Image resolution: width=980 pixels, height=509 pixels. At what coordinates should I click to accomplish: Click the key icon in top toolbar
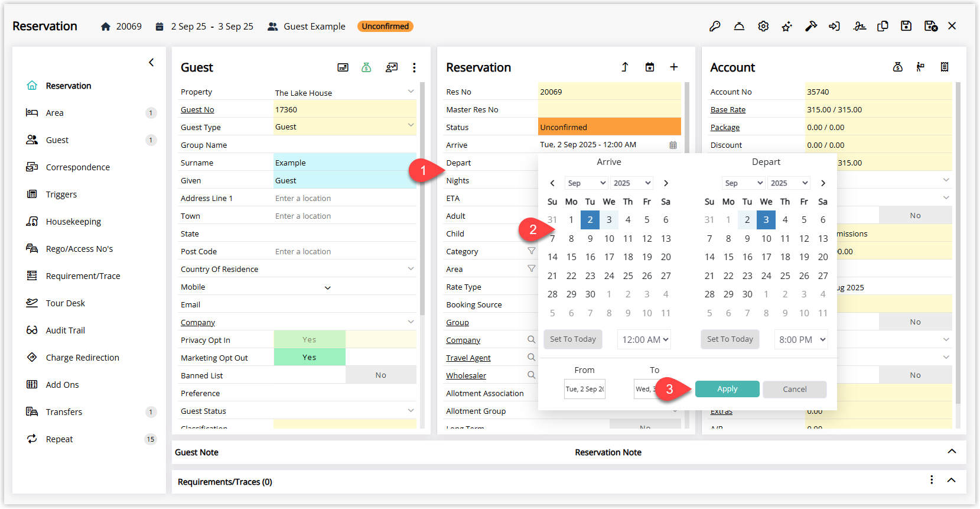[x=715, y=26]
